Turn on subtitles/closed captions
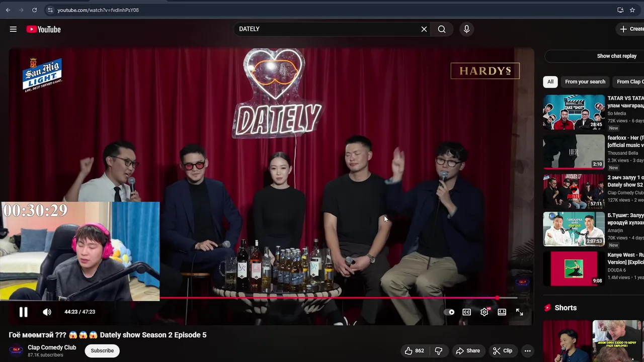644x362 pixels. (467, 312)
